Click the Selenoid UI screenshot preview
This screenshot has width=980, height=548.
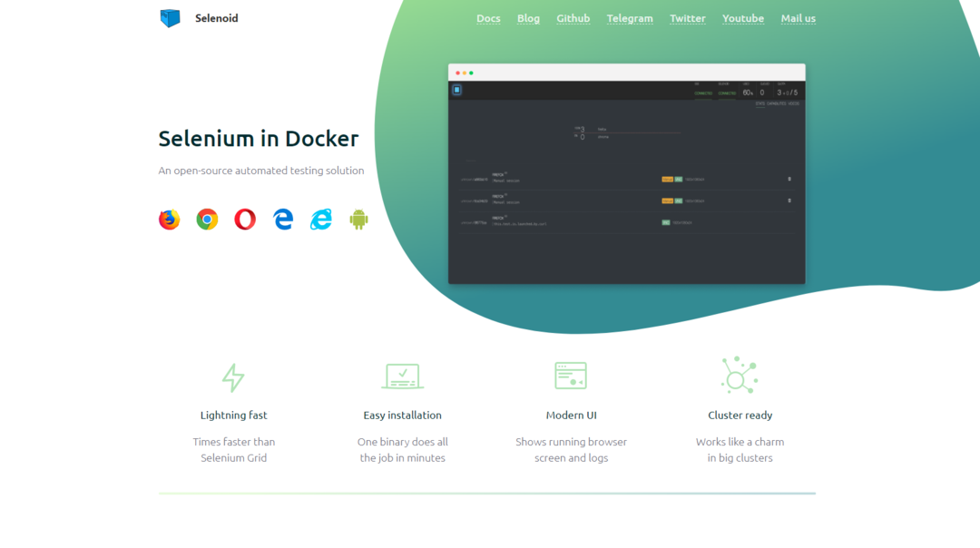coord(626,173)
